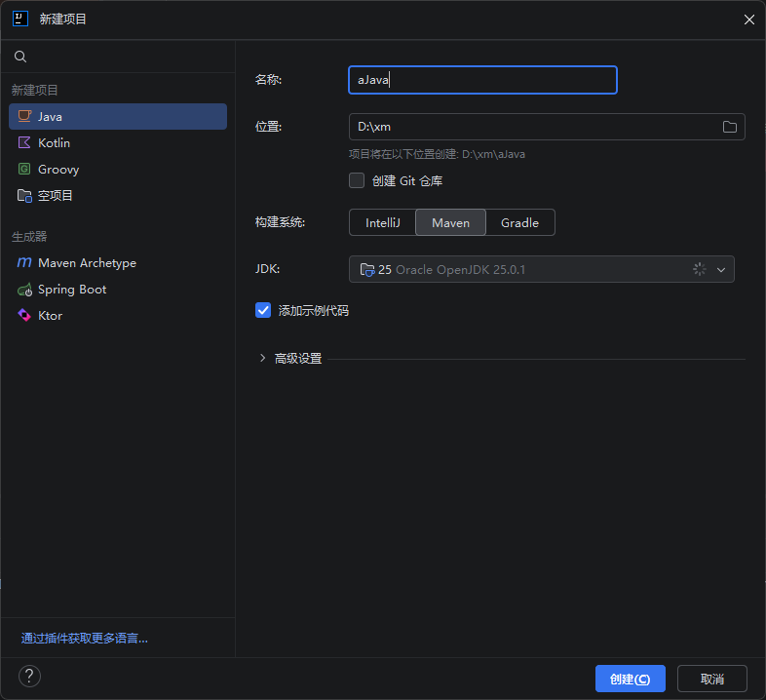Click the Java coffee cup icon
This screenshot has height=700, width=766.
pyautogui.click(x=24, y=116)
